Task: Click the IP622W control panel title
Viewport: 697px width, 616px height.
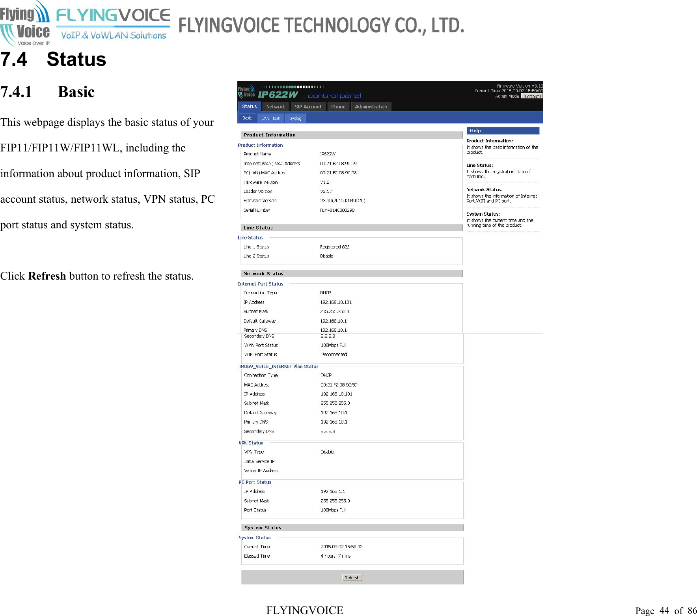Action: (x=309, y=95)
